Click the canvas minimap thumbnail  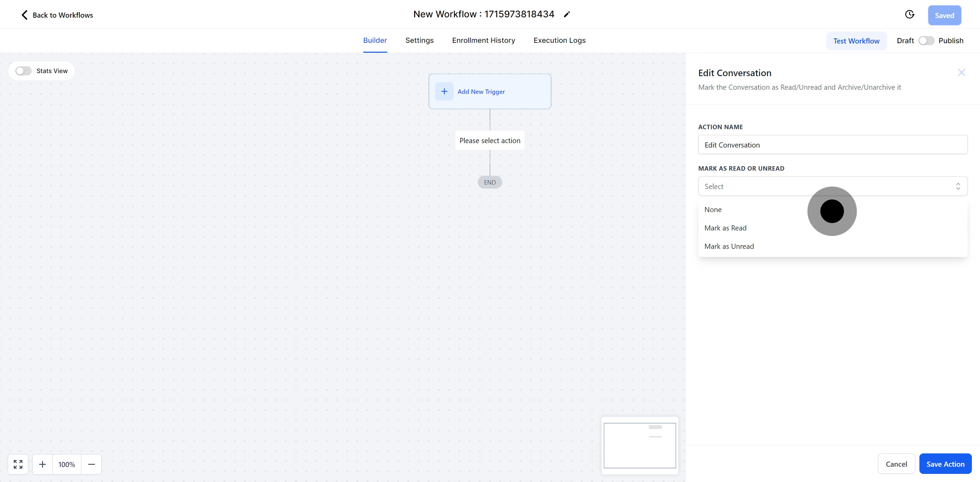[x=639, y=446]
